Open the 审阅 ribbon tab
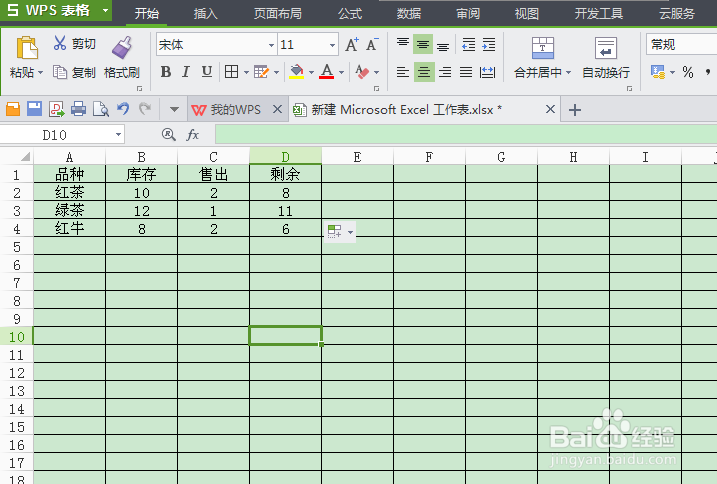Screen dimensions: 717x484 [x=468, y=13]
